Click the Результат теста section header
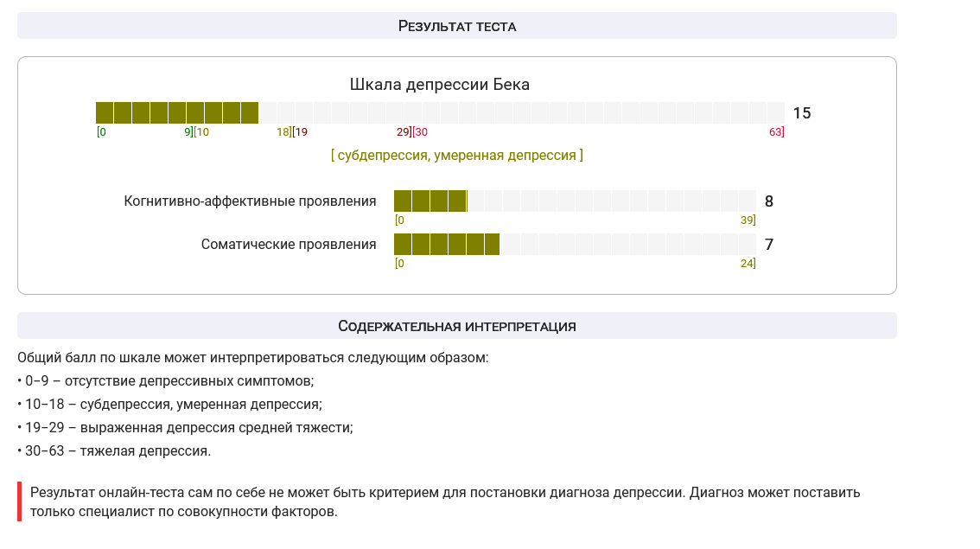 [457, 26]
